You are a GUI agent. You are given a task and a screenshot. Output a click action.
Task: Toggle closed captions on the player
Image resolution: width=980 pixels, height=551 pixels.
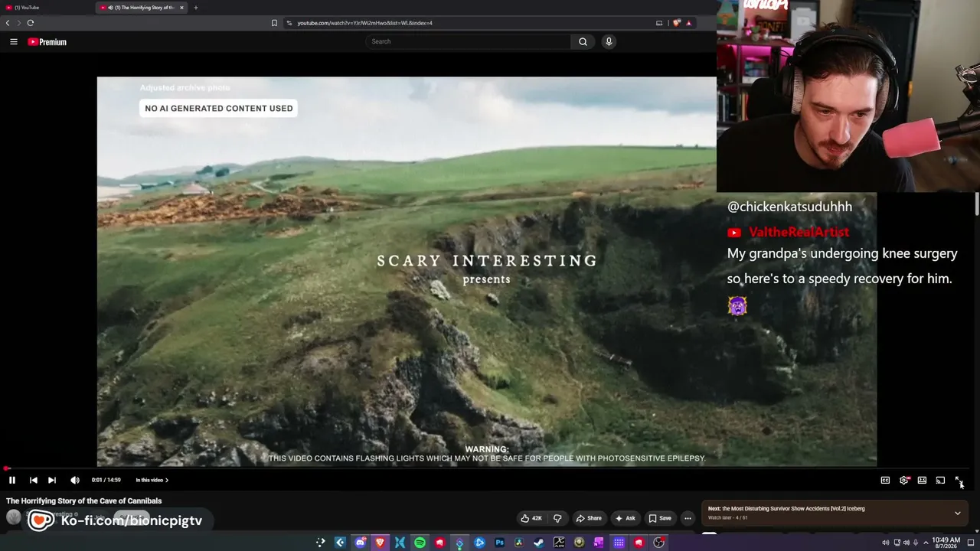tap(885, 480)
